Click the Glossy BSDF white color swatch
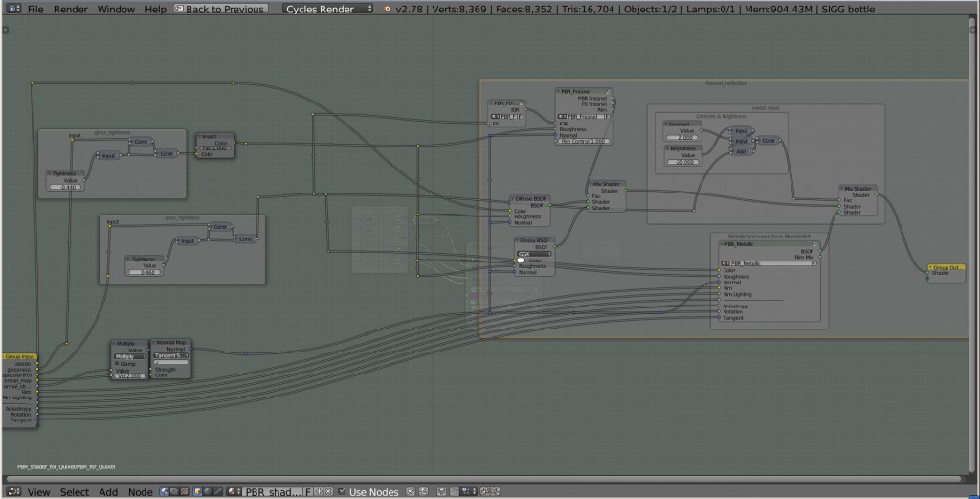This screenshot has width=980, height=499. pyautogui.click(x=522, y=260)
